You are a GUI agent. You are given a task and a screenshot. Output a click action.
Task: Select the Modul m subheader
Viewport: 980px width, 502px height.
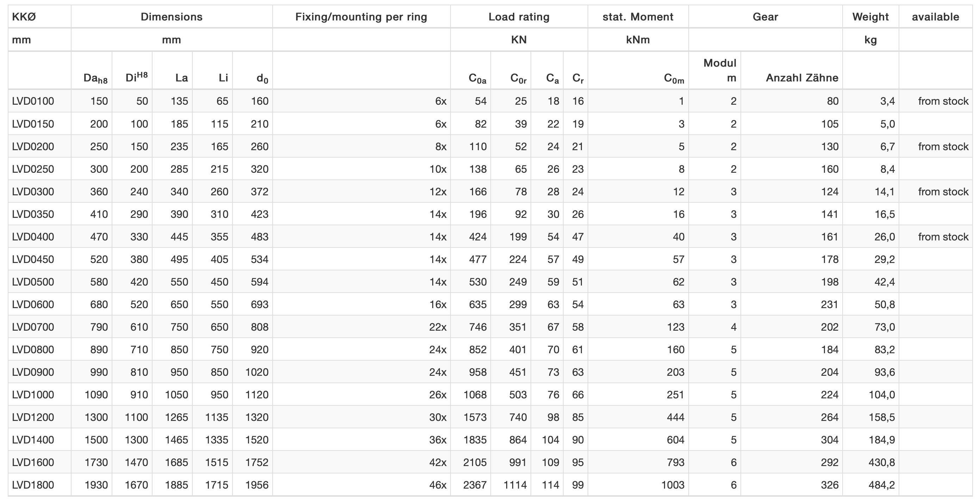[x=720, y=71]
